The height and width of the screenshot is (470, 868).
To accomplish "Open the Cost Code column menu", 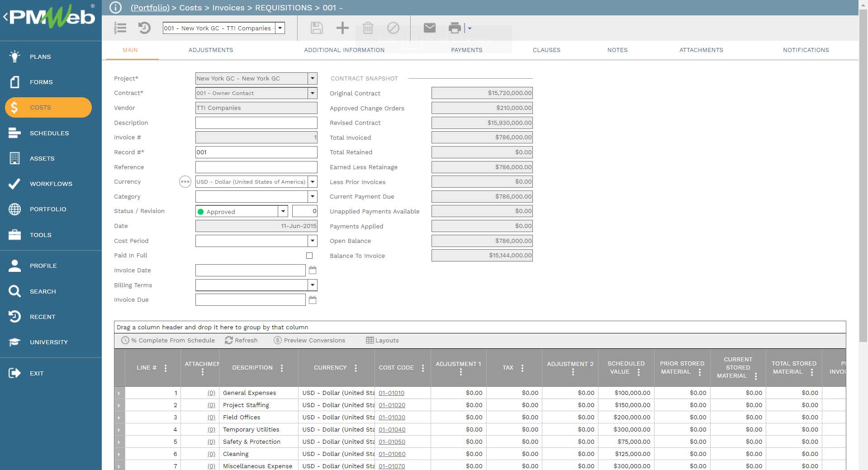I will click(x=423, y=368).
